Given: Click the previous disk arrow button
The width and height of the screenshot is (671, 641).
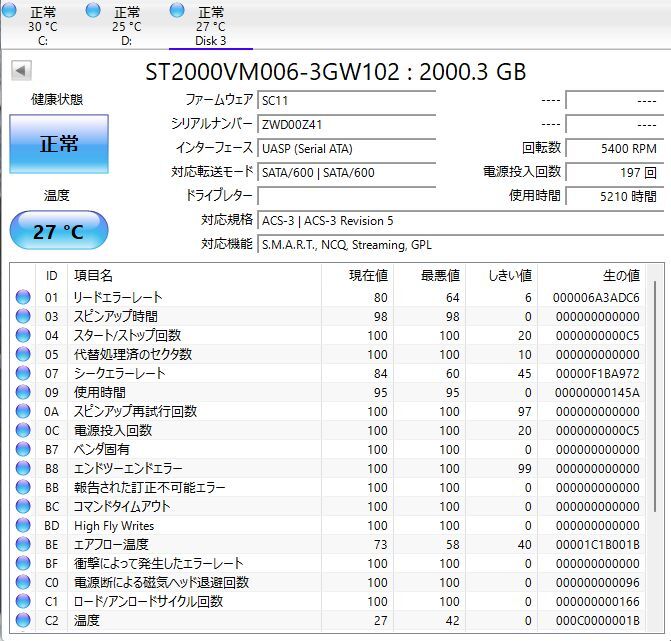Looking at the screenshot, I should click(x=21, y=70).
